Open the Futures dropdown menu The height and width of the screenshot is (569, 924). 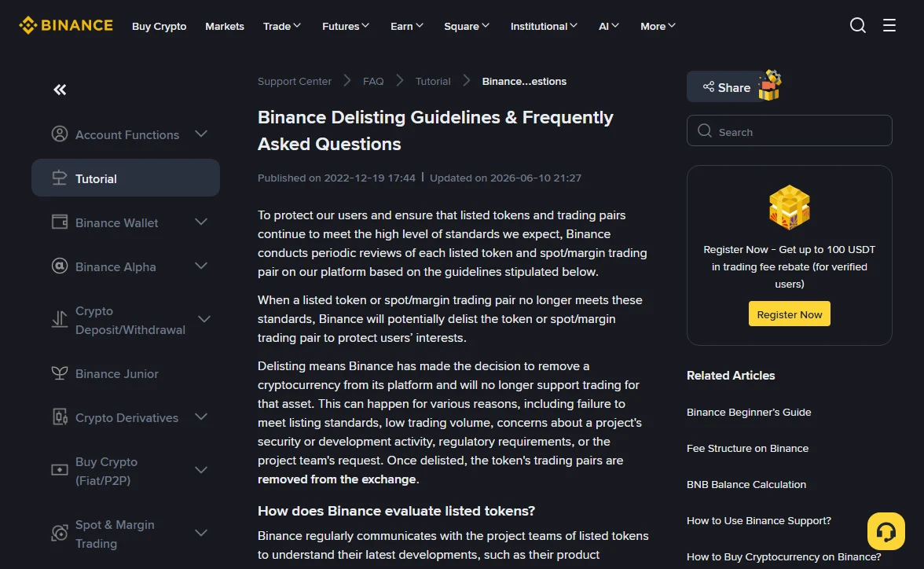tap(346, 26)
